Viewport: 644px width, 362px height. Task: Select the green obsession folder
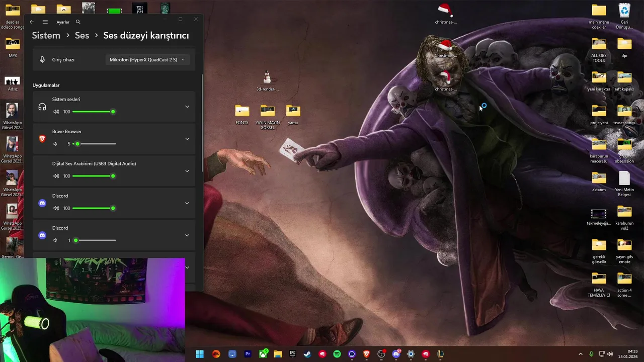[x=624, y=150]
